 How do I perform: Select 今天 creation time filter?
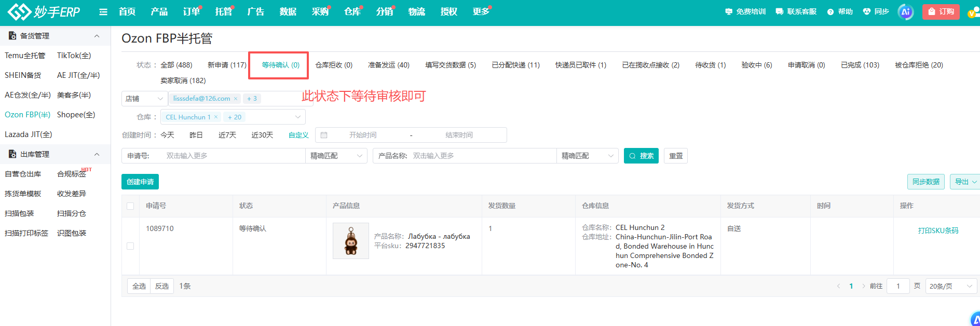167,135
